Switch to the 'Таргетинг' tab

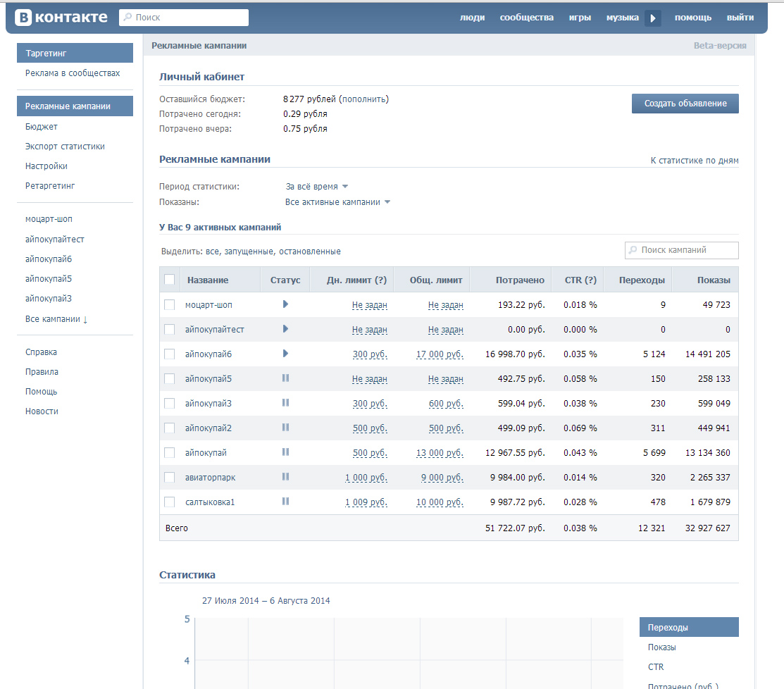(x=75, y=53)
